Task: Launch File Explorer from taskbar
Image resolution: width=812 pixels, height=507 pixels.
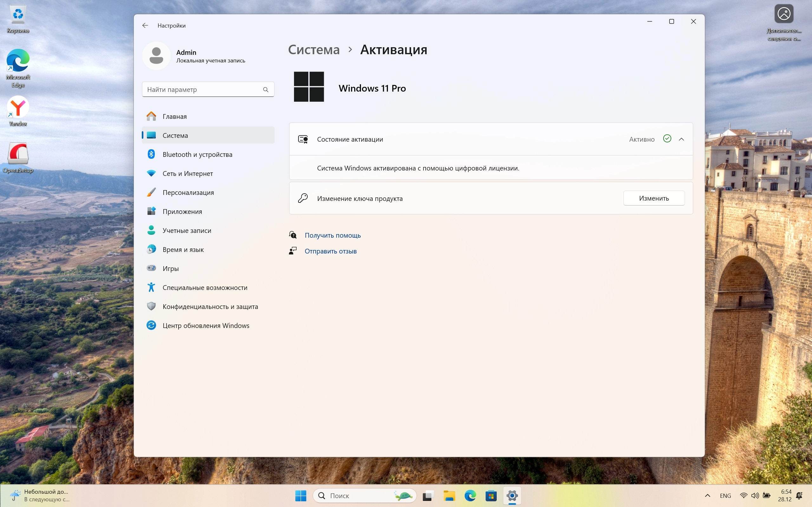Action: pyautogui.click(x=449, y=496)
